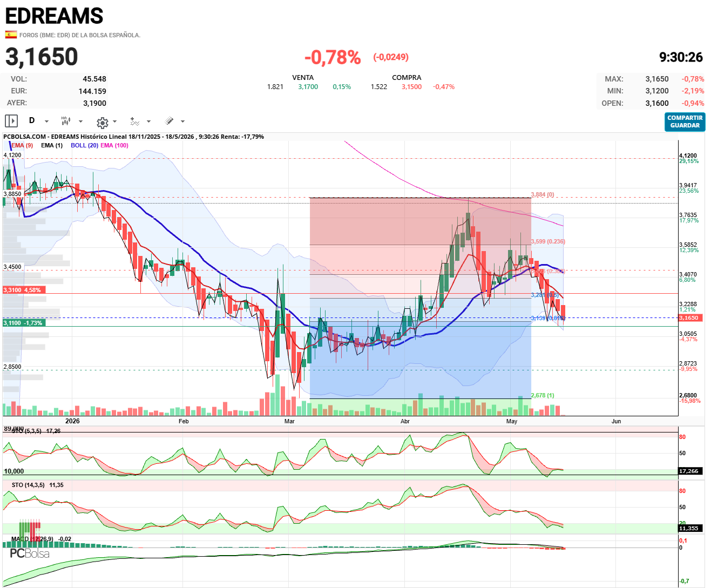The width and height of the screenshot is (711, 588).
Task: Select the EMA (100) indicator legend
Action: pyautogui.click(x=114, y=145)
